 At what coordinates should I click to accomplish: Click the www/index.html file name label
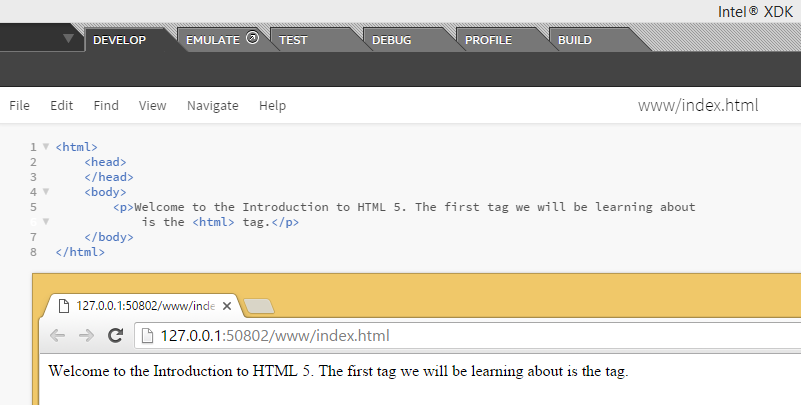tap(698, 105)
